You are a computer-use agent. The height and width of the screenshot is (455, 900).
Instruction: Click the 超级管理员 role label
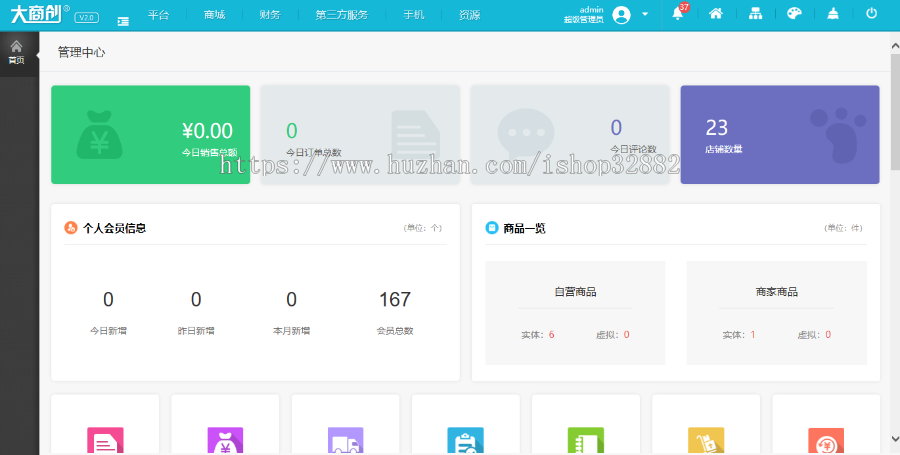(584, 20)
